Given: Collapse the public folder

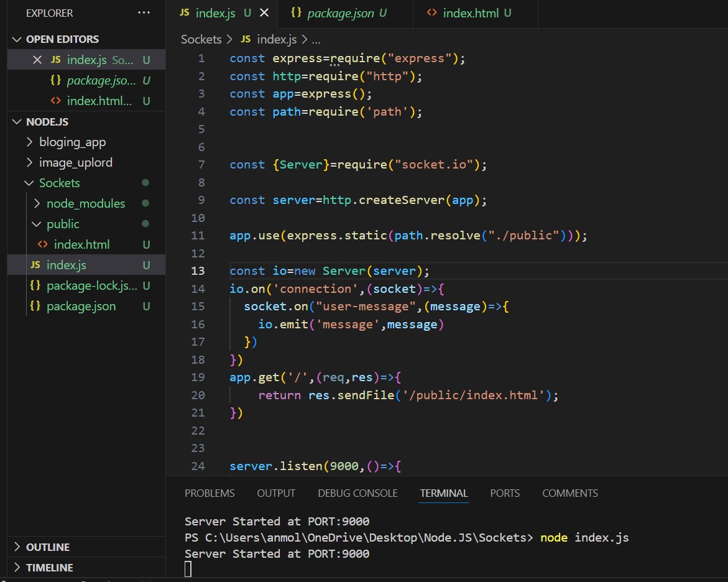Looking at the screenshot, I should [87, 223].
